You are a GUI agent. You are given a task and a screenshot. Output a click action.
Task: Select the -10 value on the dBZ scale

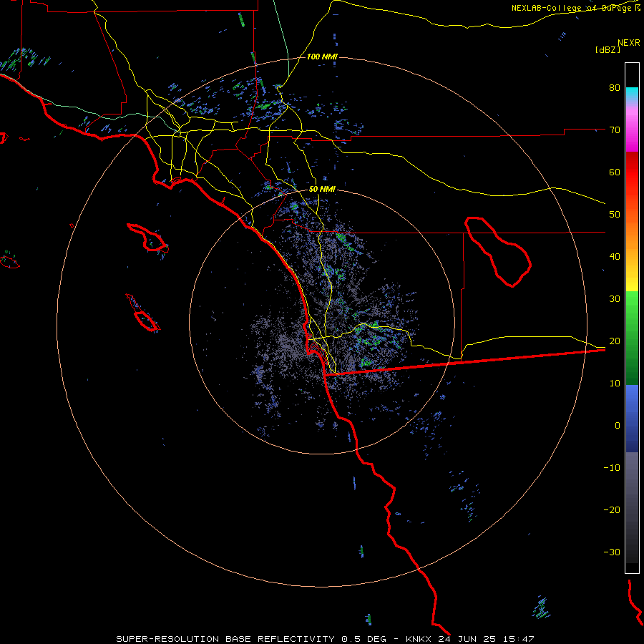coord(612,468)
